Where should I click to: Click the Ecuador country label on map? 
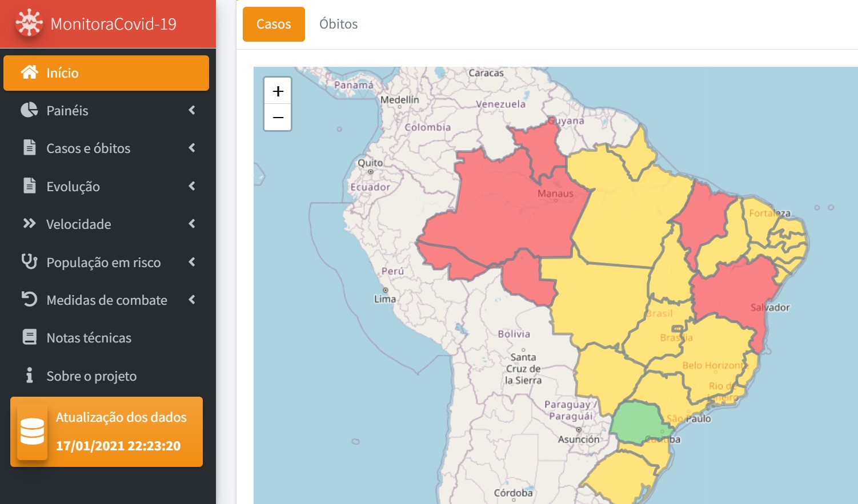370,187
